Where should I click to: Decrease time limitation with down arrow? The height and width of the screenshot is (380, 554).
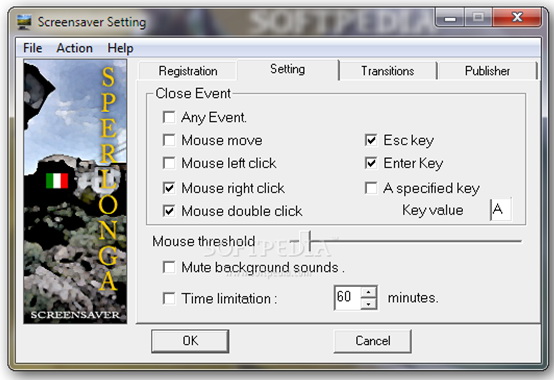[369, 304]
